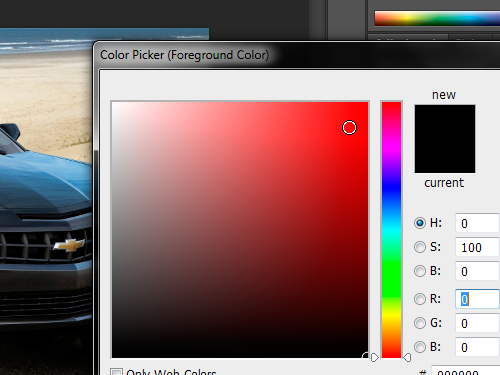Select the G green radio button

tap(420, 323)
